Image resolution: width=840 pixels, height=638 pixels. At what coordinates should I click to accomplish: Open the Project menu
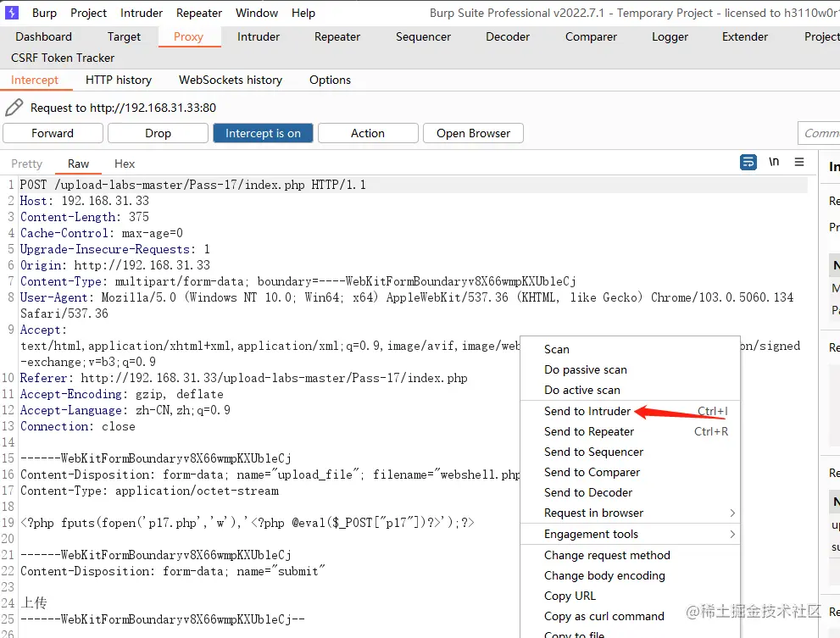(x=88, y=13)
